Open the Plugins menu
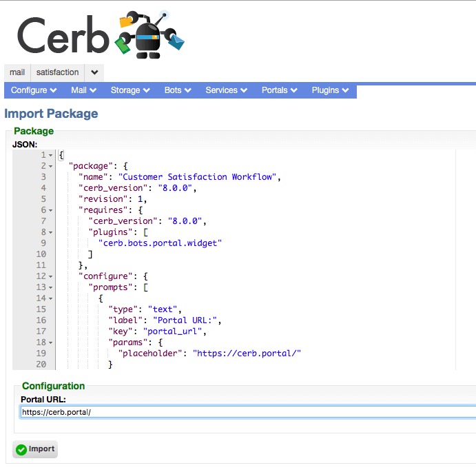This screenshot has height=472, width=476. (330, 90)
